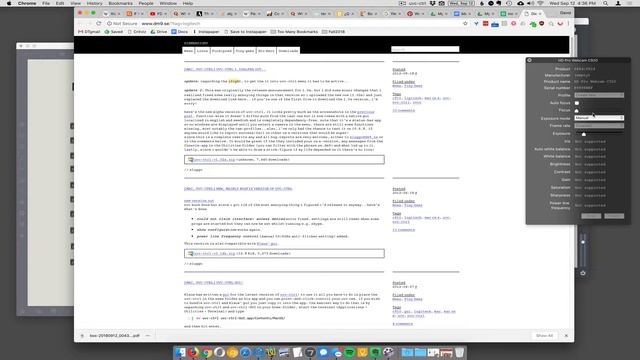The height and width of the screenshot is (360, 640).
Task: Open Spotlight search in menu bar
Action: coord(606,3)
